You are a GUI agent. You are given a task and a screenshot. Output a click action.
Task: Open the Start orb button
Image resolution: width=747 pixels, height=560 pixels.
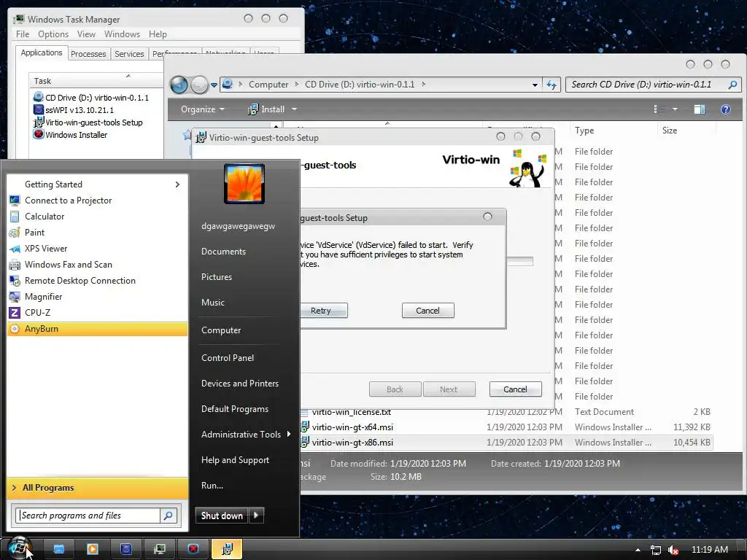click(19, 549)
